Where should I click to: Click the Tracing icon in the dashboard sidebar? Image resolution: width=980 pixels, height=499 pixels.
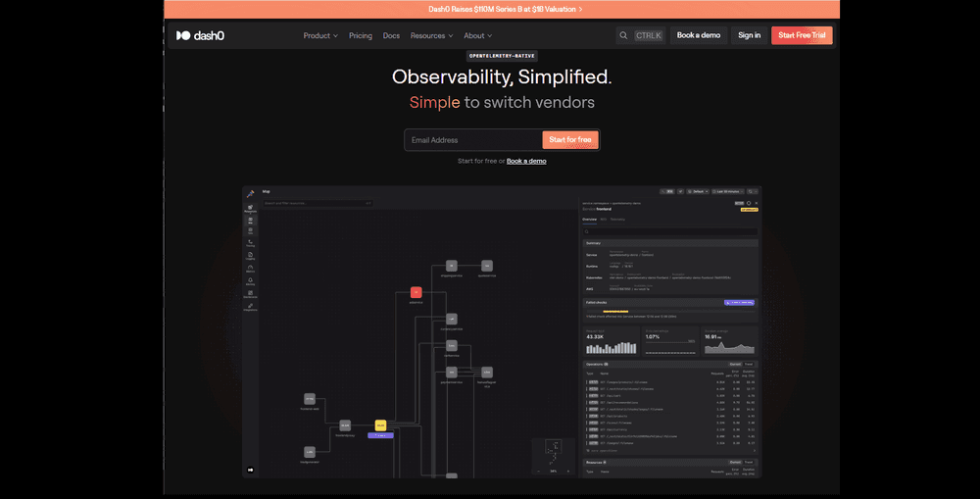pyautogui.click(x=251, y=242)
